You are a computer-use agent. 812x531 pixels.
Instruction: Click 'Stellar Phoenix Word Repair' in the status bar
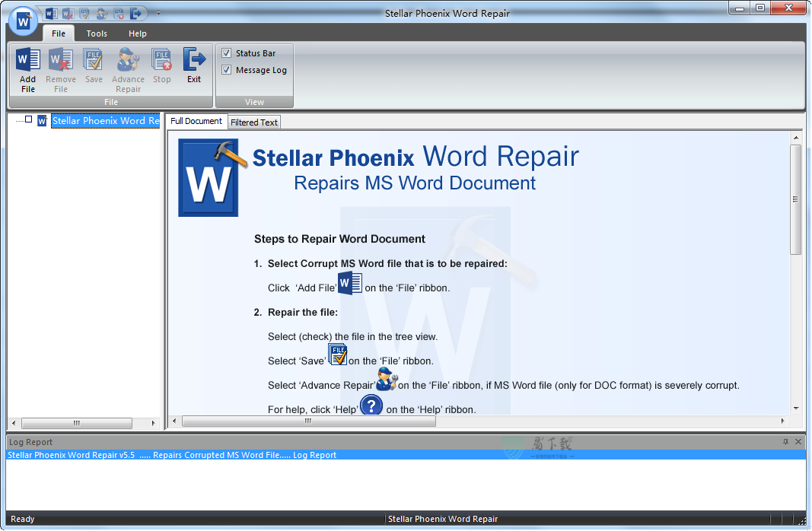[x=443, y=519]
